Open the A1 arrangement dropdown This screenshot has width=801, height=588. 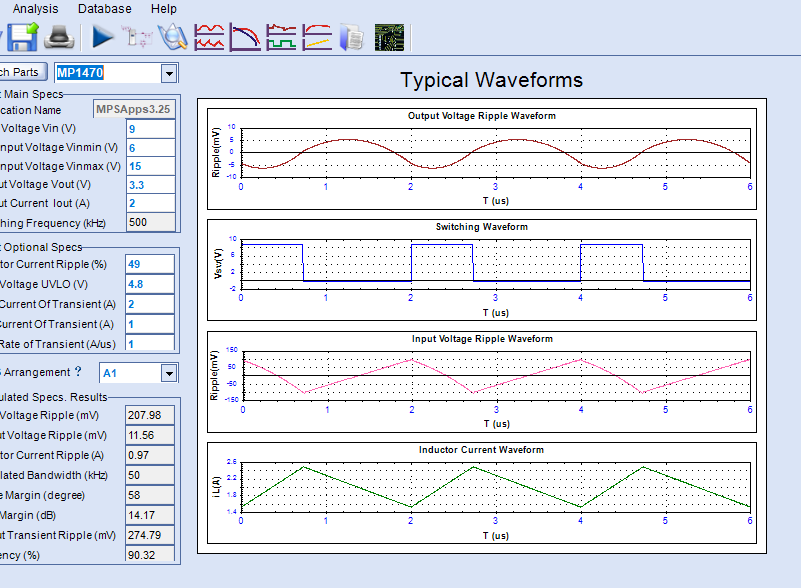(x=169, y=373)
